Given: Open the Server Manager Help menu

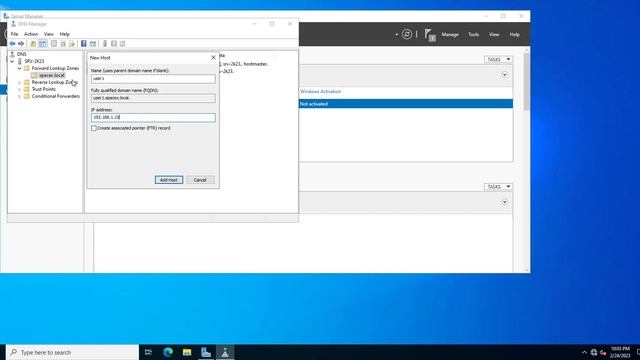Looking at the screenshot, I should pos(514,35).
